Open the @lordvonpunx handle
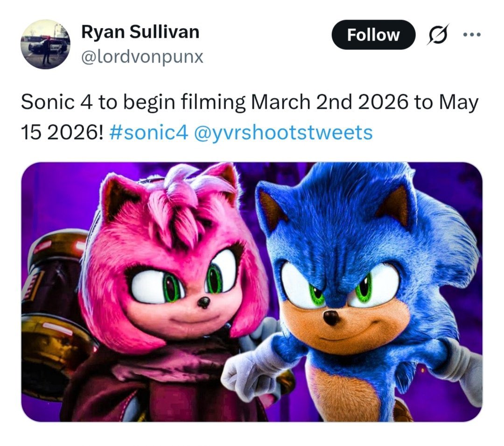The width and height of the screenshot is (504, 446). click(x=142, y=57)
